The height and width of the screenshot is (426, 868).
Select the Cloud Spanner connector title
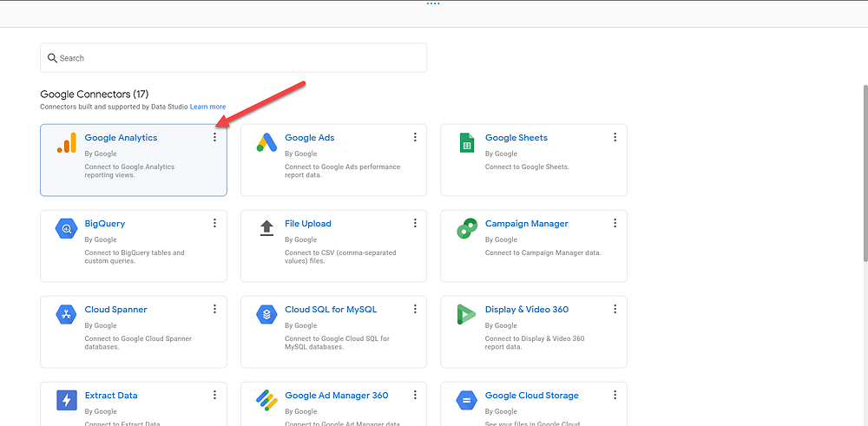point(115,309)
